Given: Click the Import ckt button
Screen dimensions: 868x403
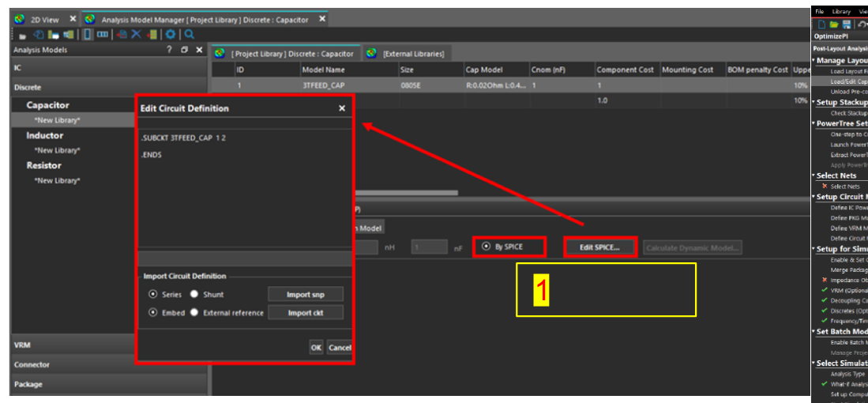Looking at the screenshot, I should (x=306, y=313).
